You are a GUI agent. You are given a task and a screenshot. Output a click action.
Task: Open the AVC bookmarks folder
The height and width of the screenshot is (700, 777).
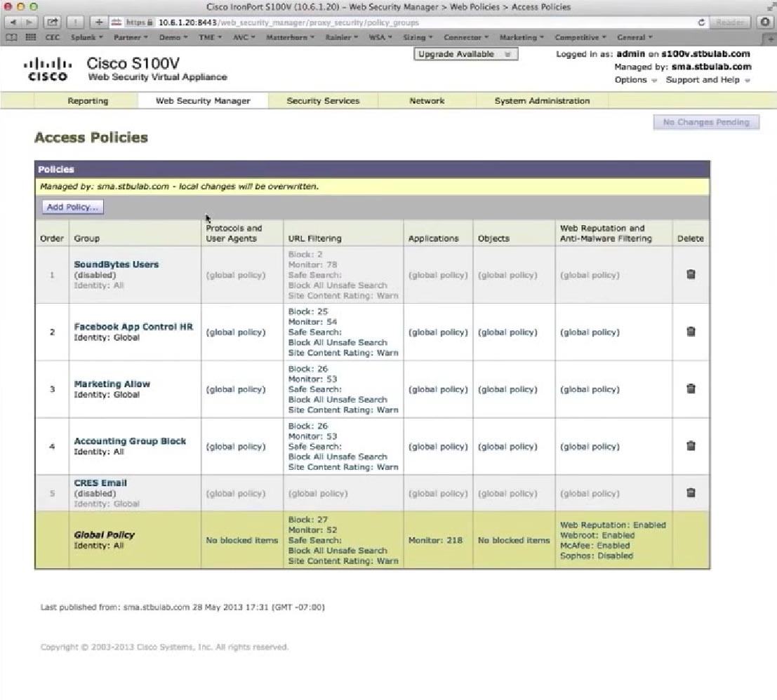coord(244,37)
